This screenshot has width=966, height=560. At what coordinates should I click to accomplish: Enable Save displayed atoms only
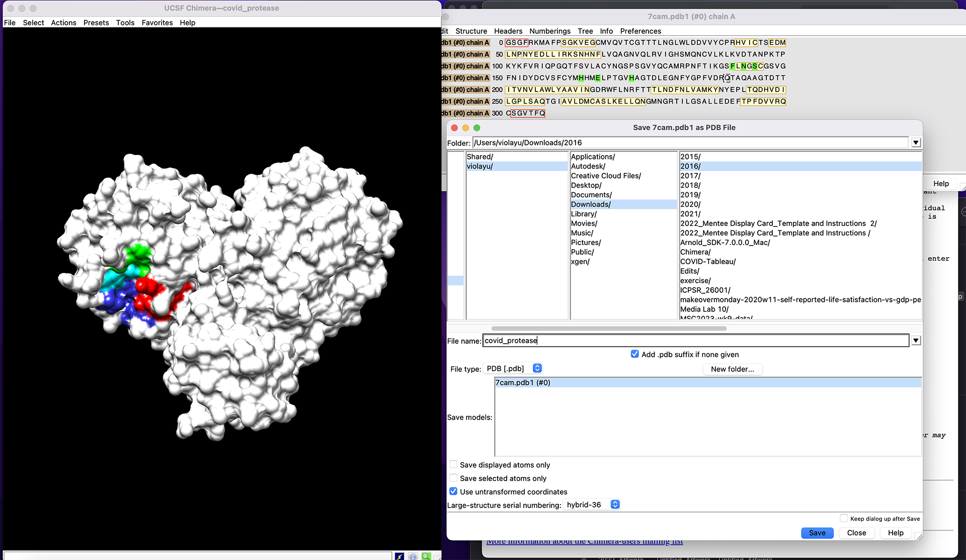[453, 464]
